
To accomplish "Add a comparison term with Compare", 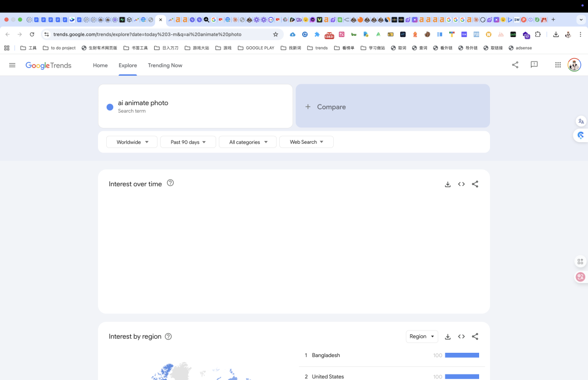I will (x=393, y=106).
